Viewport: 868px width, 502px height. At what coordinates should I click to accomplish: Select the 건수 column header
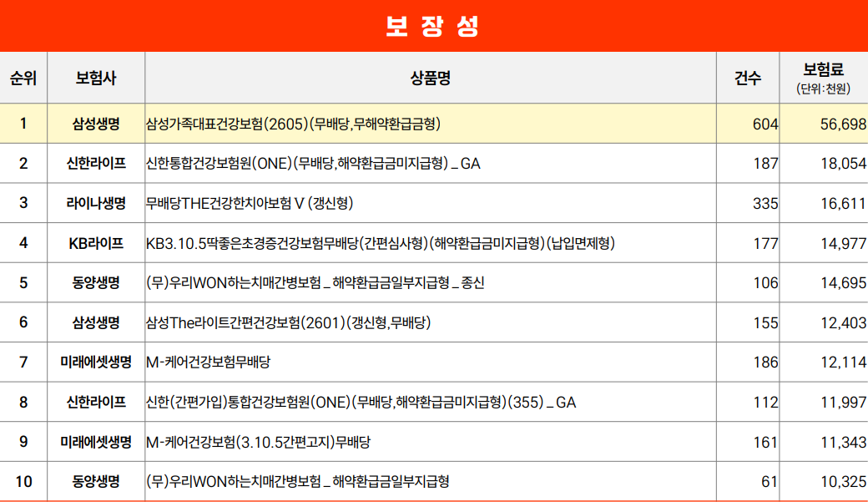click(748, 78)
